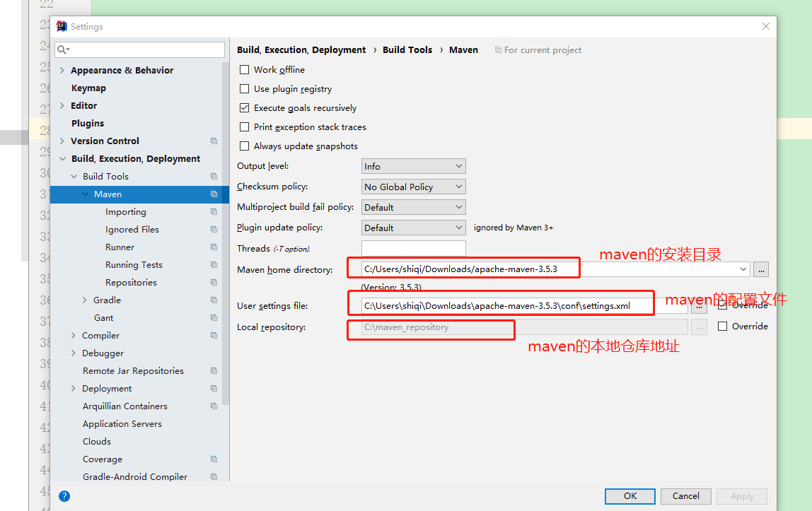812x511 pixels.
Task: Expand the Version Control section
Action: (62, 141)
